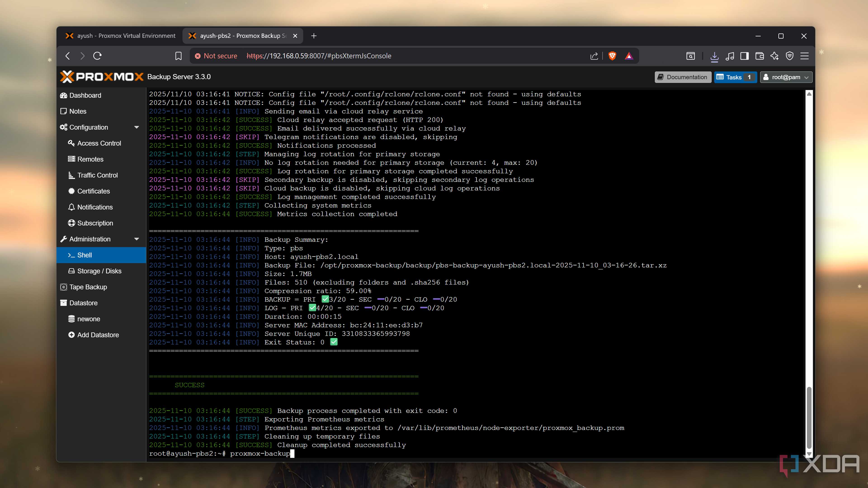Open Notes in sidebar
The image size is (868, 488).
point(101,111)
